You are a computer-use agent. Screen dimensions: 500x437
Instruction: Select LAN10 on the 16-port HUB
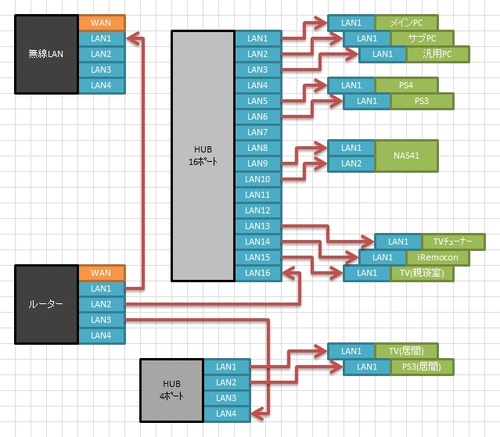tap(258, 179)
